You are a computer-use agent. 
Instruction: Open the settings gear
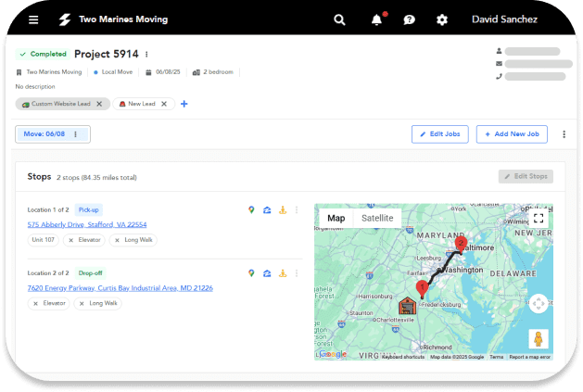(x=442, y=19)
